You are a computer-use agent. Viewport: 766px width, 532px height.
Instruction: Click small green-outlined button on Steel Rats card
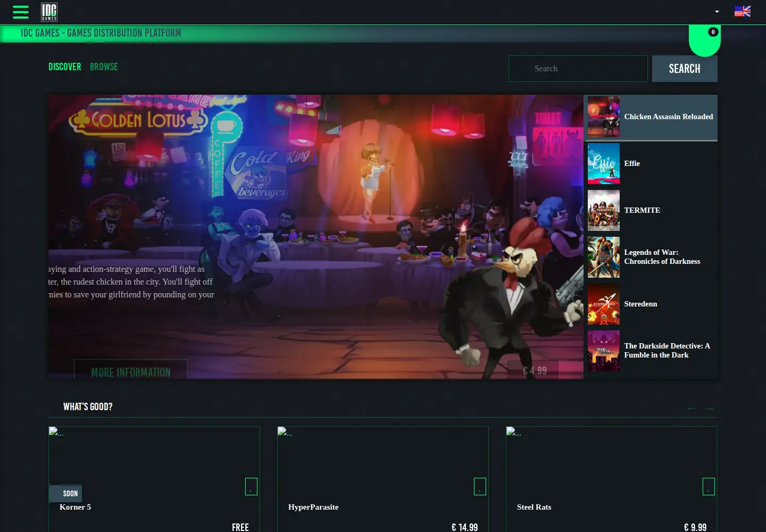pyautogui.click(x=709, y=487)
